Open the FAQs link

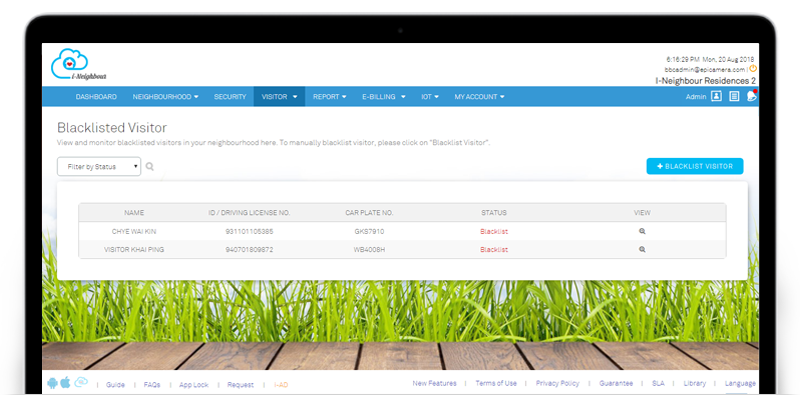[152, 385]
